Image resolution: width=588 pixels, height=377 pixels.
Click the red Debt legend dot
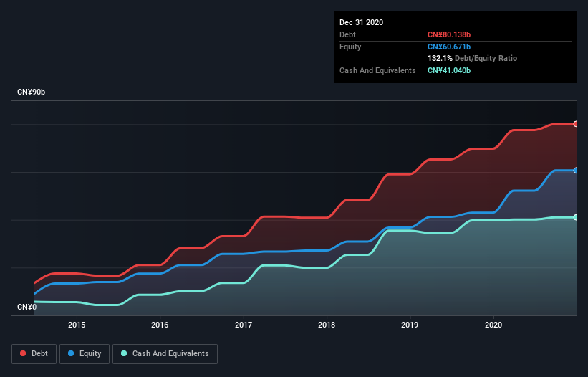(x=23, y=353)
